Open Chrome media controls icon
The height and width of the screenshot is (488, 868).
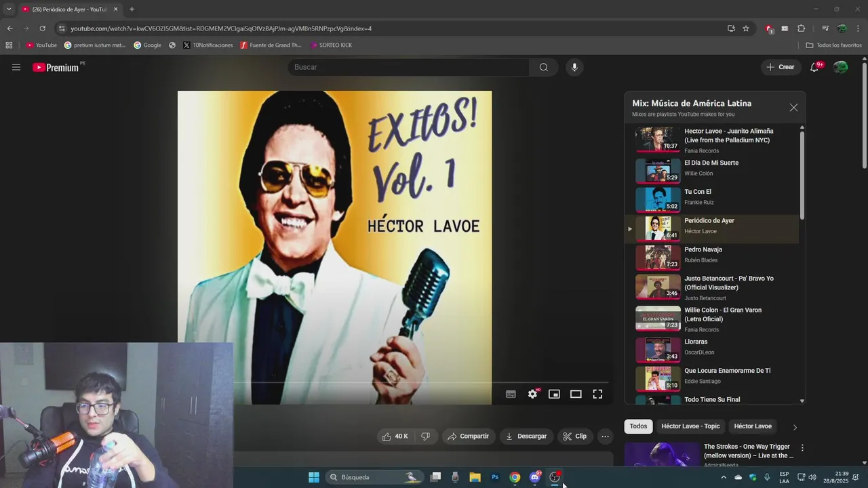coord(825,28)
